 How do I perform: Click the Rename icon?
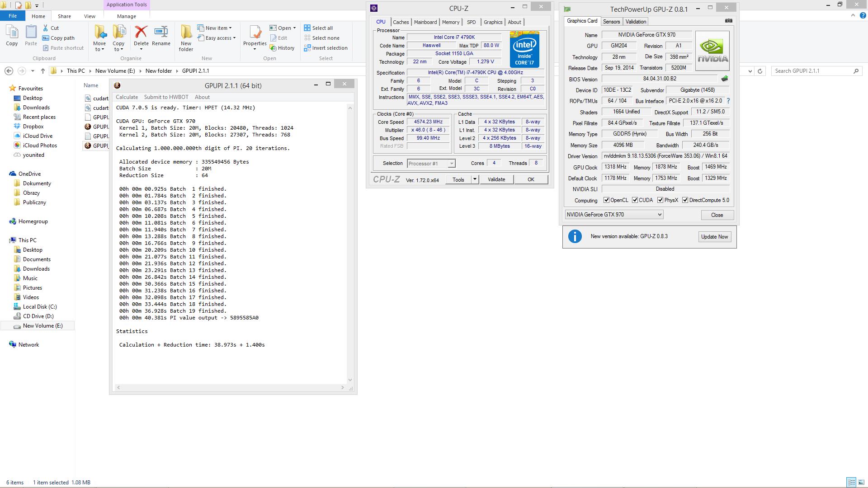tap(161, 32)
